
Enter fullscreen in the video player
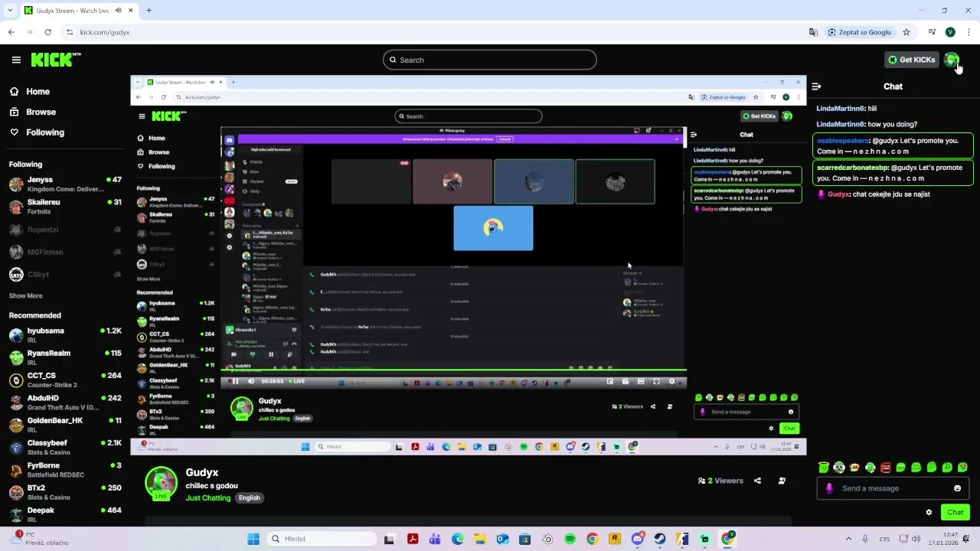[x=656, y=381]
